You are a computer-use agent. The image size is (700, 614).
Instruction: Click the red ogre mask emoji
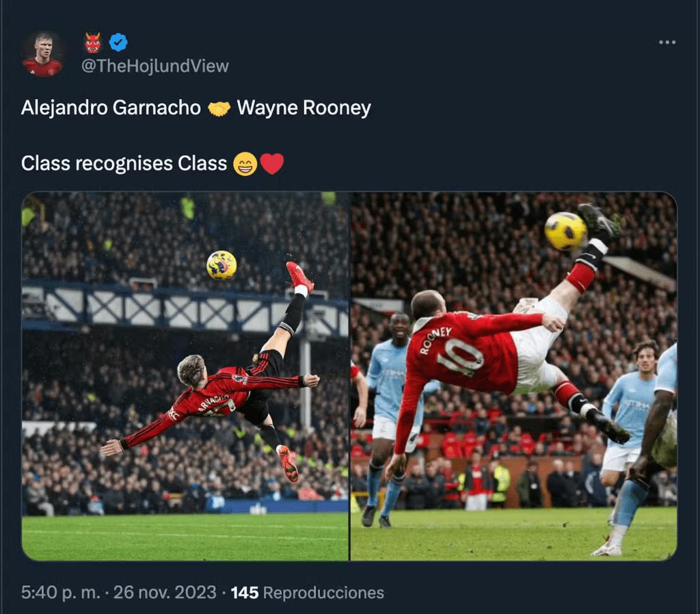point(93,43)
